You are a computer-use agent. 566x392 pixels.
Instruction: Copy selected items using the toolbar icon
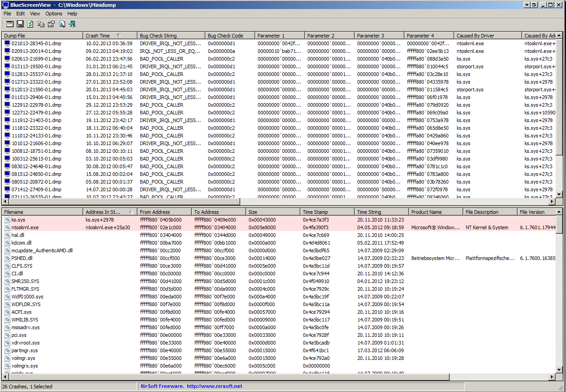point(41,24)
